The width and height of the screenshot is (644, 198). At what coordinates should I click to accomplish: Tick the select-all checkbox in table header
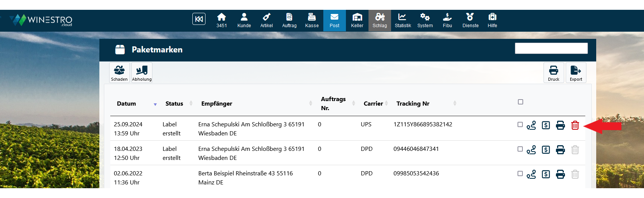point(520,102)
